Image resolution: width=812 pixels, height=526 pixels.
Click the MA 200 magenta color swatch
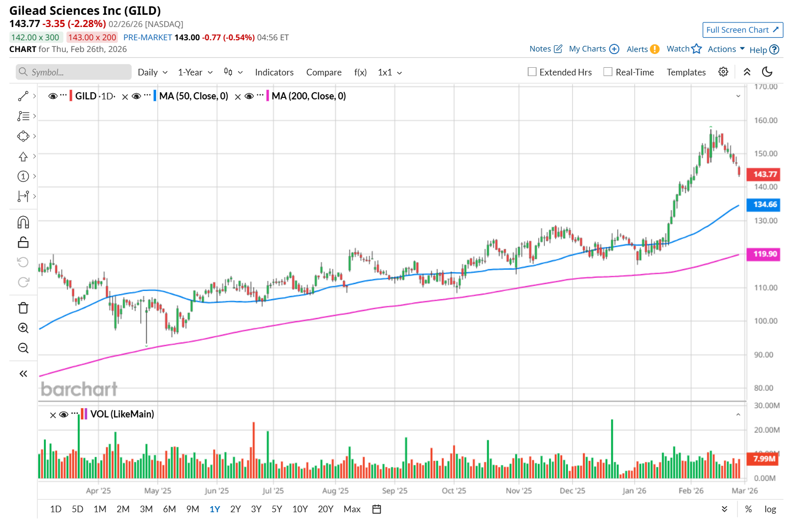(x=268, y=96)
